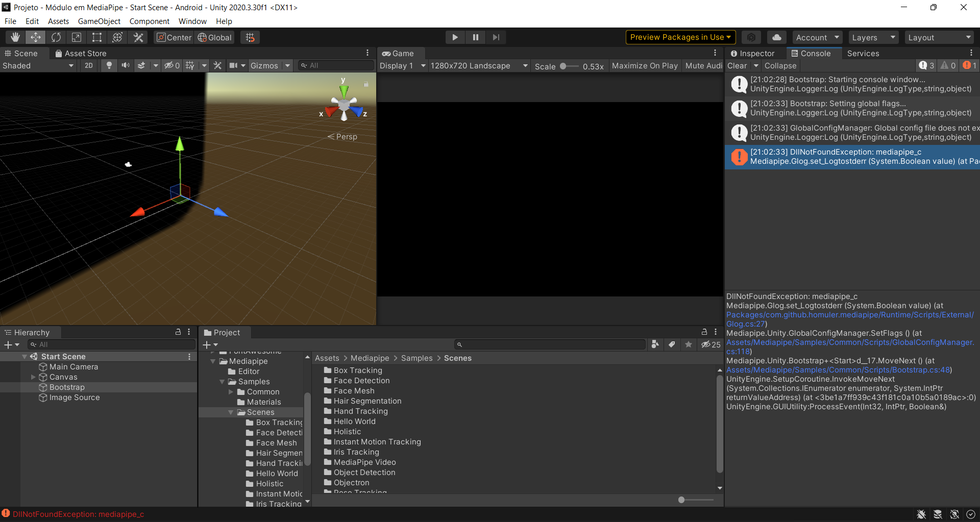Clear the console log
Screen dimensions: 980x522
tap(737, 66)
